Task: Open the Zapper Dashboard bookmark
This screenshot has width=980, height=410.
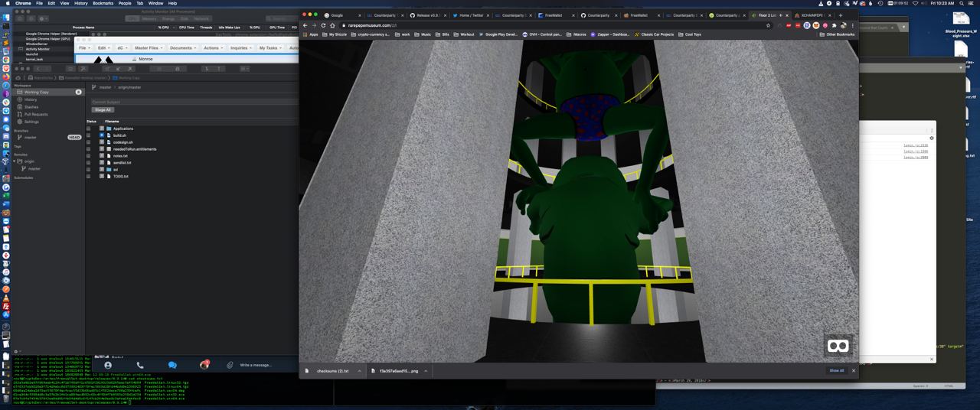Action: tap(609, 34)
